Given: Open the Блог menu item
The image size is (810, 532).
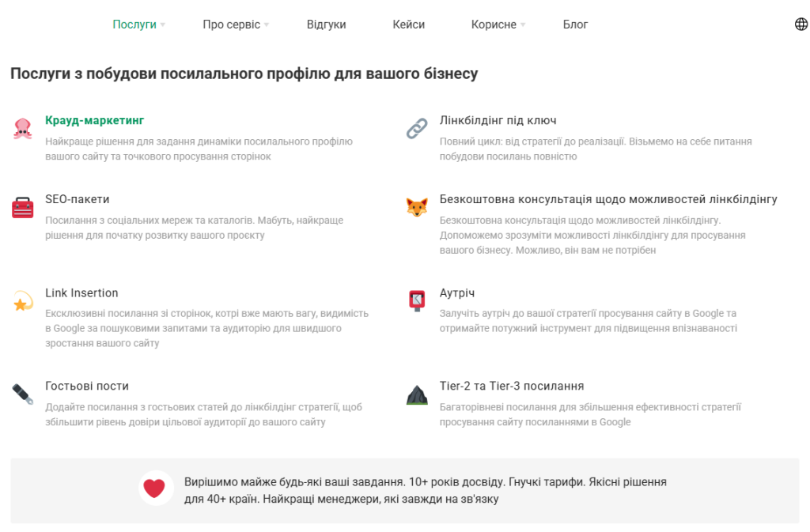Looking at the screenshot, I should tap(575, 25).
